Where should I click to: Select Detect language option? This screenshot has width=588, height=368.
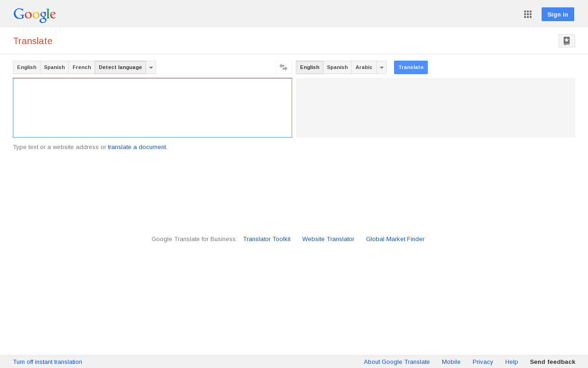(x=120, y=67)
